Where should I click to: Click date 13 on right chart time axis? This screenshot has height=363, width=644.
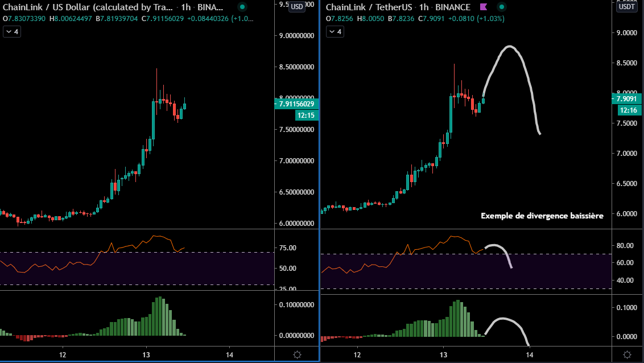pyautogui.click(x=443, y=354)
